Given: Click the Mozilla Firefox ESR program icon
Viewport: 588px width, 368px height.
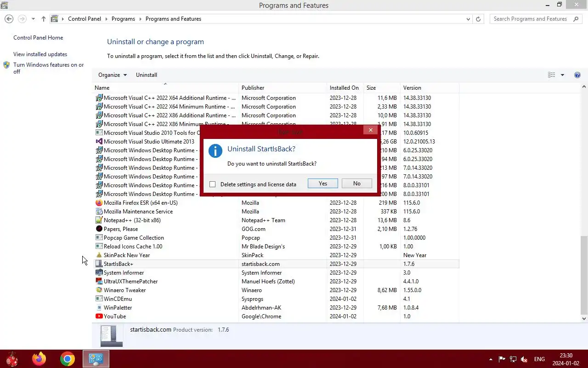Looking at the screenshot, I should pyautogui.click(x=99, y=203).
